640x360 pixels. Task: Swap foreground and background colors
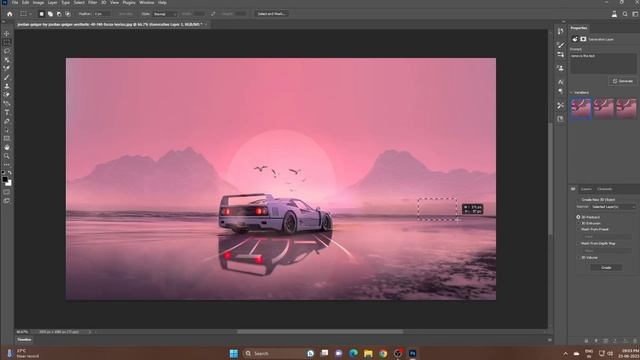[x=10, y=173]
